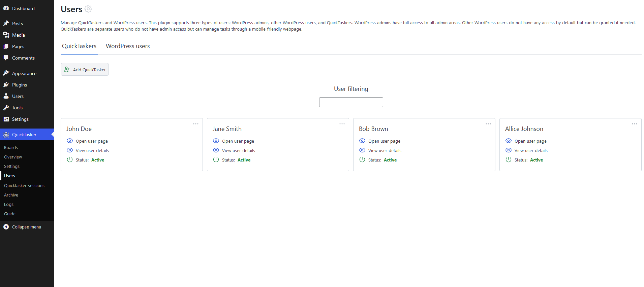Click eye icon beside Allice Johnson's View user details
This screenshot has height=287, width=644.
509,150
